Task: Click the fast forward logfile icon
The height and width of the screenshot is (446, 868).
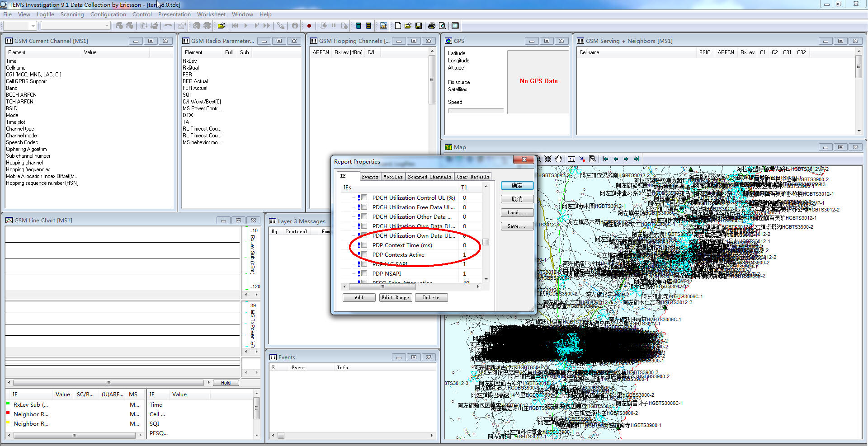Action: pos(267,26)
